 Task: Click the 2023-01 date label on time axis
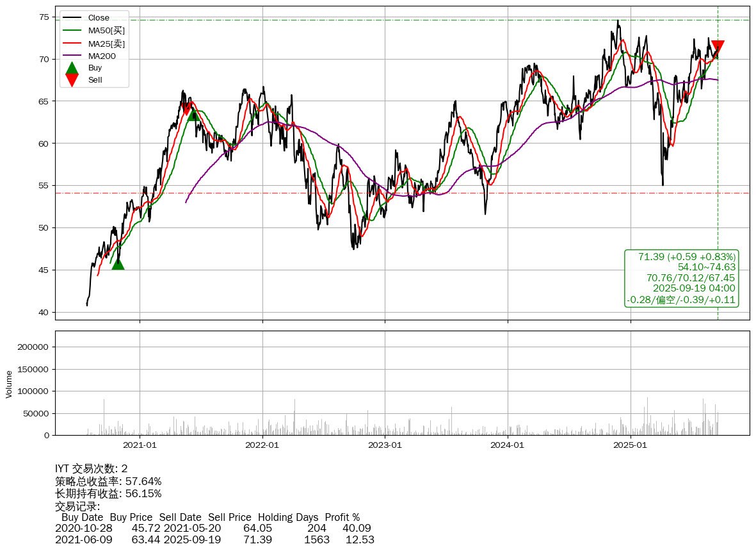pyautogui.click(x=385, y=445)
